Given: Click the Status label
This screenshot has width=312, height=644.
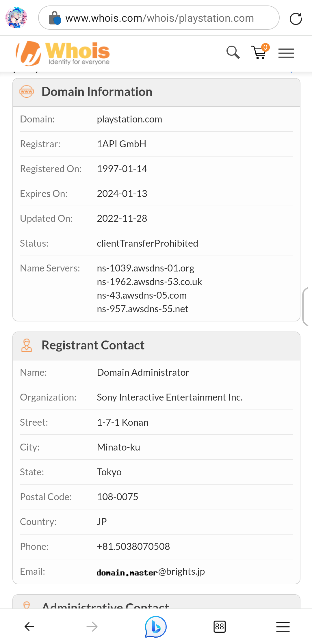Looking at the screenshot, I should 34,243.
